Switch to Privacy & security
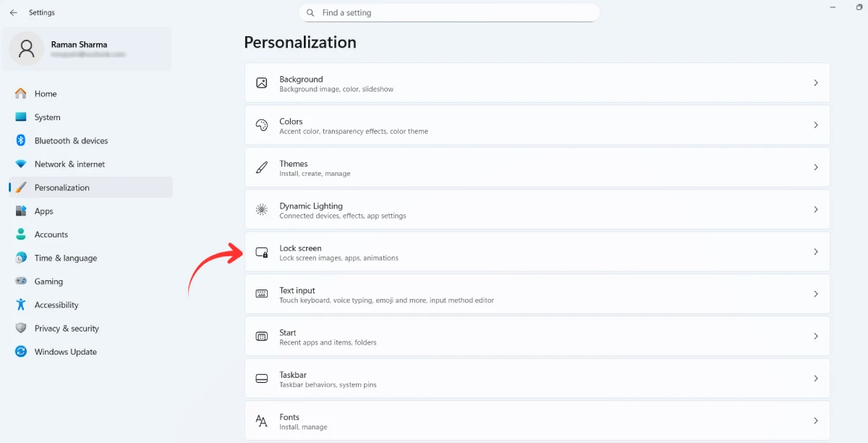 67,328
